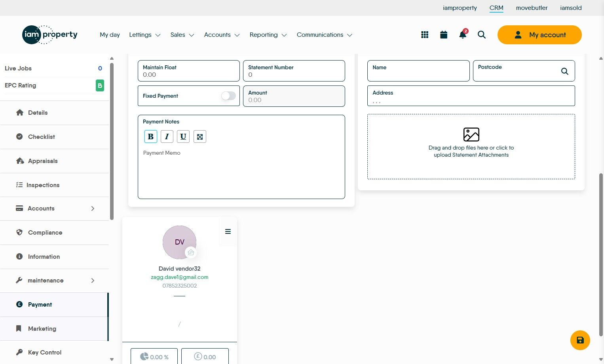Expand the Payment Notes editor fullscreen

200,136
